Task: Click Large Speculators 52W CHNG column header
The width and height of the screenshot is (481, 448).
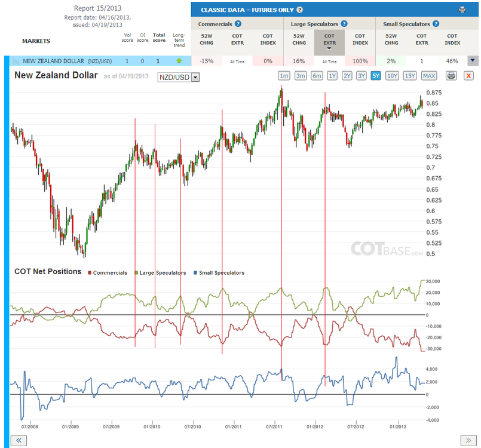Action: pyautogui.click(x=299, y=39)
